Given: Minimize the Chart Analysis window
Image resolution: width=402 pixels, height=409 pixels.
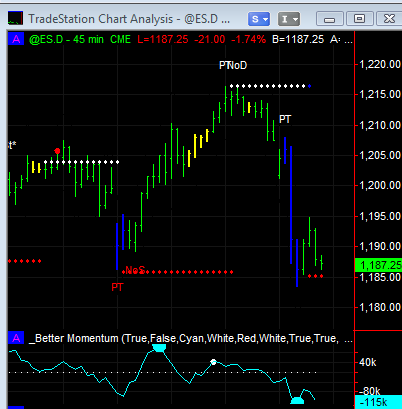Looking at the screenshot, I should (329, 19).
